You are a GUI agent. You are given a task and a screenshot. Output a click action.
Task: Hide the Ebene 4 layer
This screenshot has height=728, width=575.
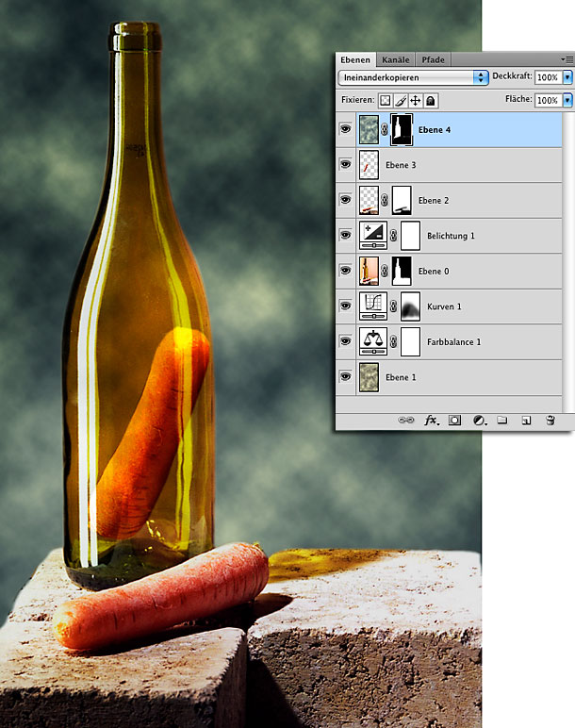345,128
